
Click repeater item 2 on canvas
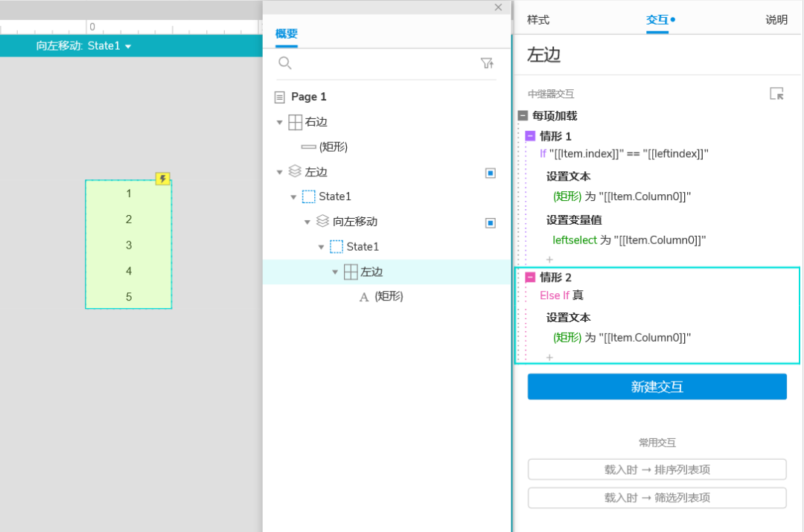129,219
